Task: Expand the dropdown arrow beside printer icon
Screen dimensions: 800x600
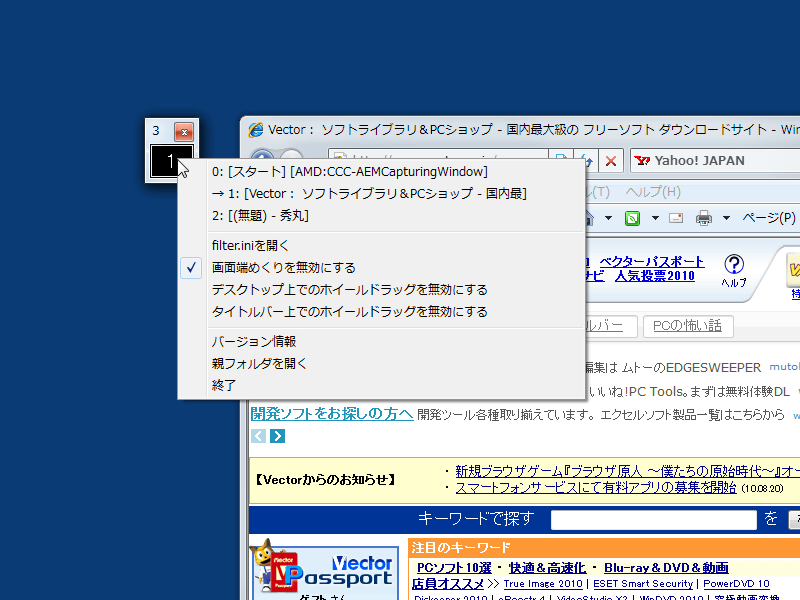Action: click(x=726, y=218)
